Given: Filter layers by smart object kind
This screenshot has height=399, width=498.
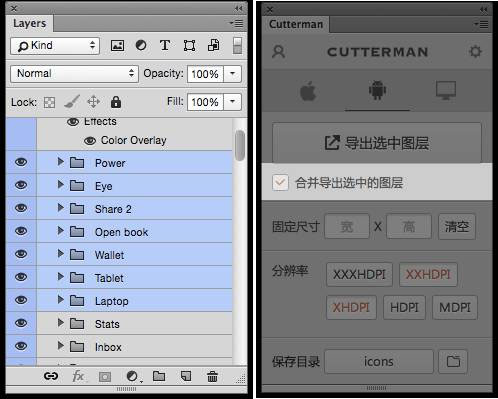Looking at the screenshot, I should [213, 45].
